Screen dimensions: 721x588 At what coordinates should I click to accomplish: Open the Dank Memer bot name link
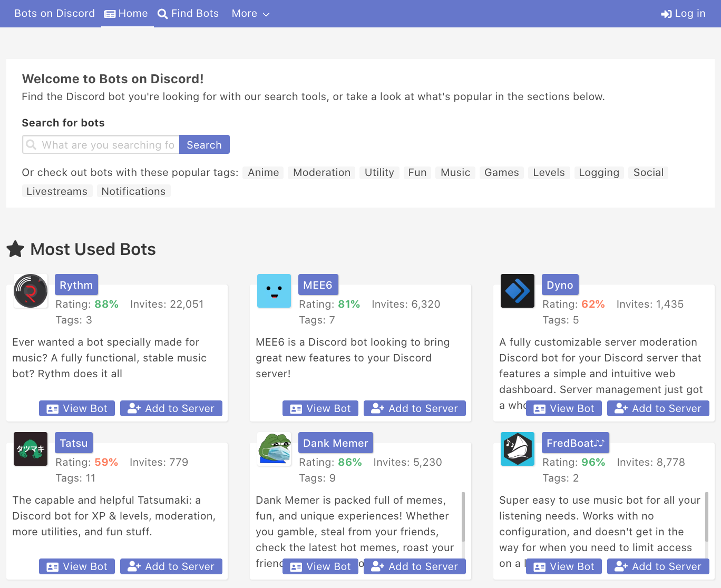336,443
